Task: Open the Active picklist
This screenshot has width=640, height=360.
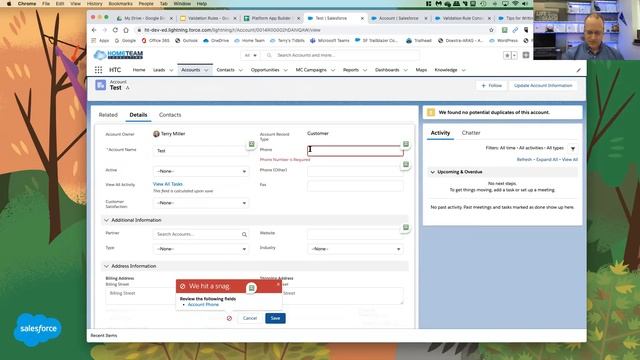Action: tap(200, 171)
